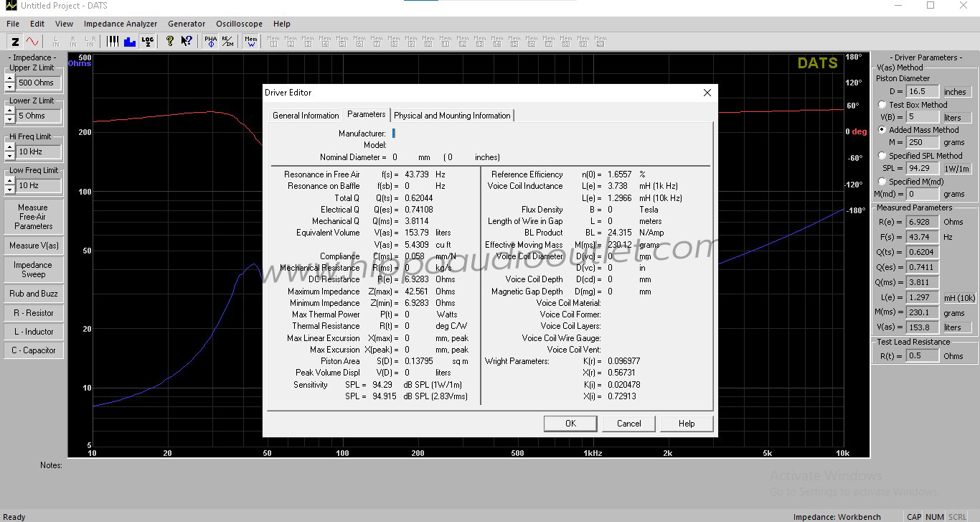Increase Upper Z Limit with up arrow
The height and width of the screenshot is (522, 980).
point(9,79)
